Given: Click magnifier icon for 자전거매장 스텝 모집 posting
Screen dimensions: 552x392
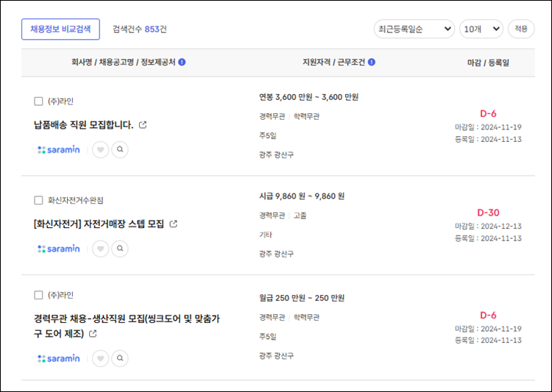Looking at the screenshot, I should tap(120, 249).
